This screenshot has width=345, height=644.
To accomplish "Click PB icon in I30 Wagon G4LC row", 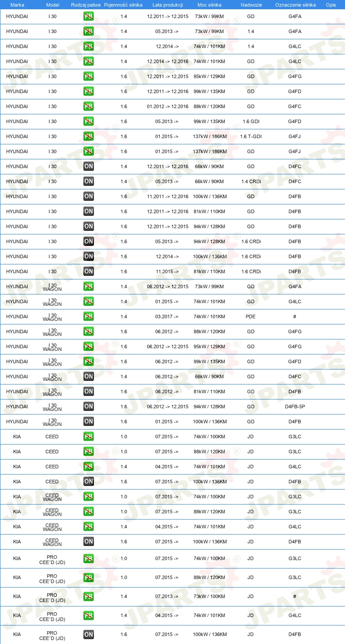I will 89,301.
